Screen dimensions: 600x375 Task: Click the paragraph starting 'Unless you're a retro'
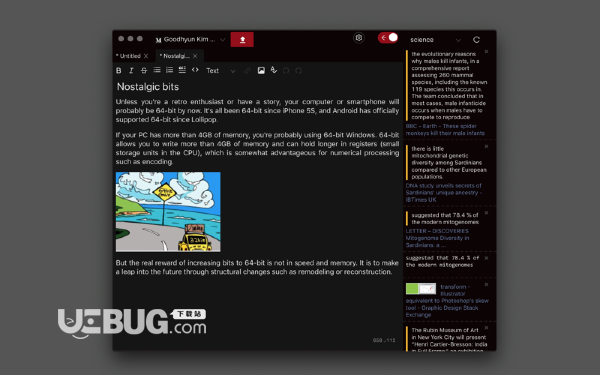click(258, 111)
